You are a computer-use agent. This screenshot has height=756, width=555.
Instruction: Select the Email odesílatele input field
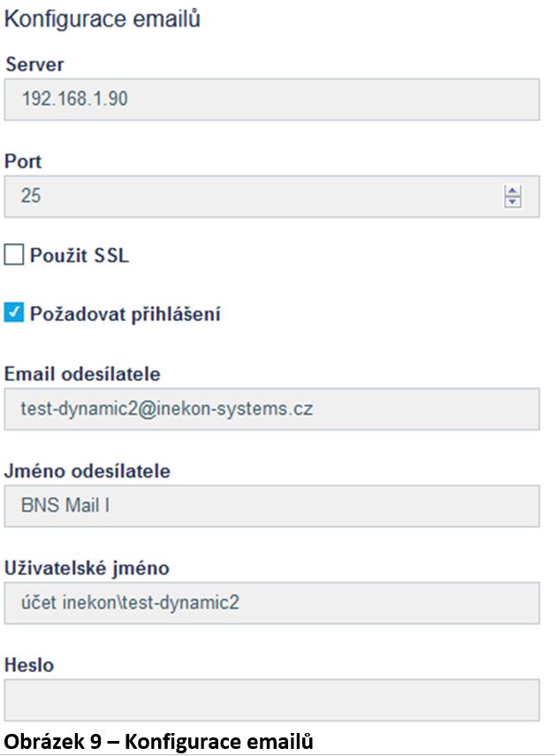(271, 409)
